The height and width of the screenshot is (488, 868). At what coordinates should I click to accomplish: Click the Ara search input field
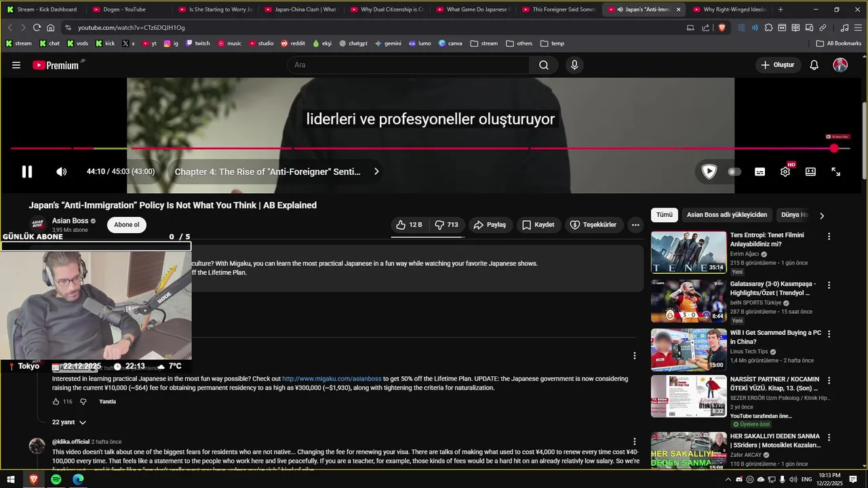point(409,65)
